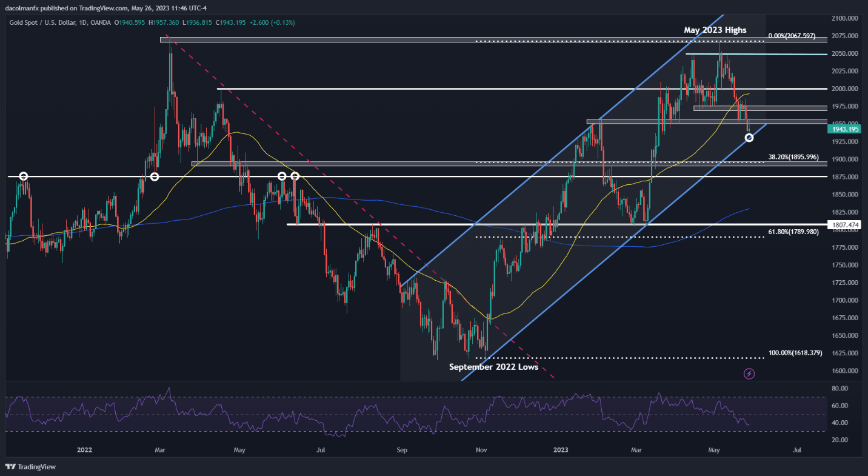Image resolution: width=868 pixels, height=476 pixels.
Task: Click 1900.000 on the price axis
Action: pyautogui.click(x=846, y=159)
